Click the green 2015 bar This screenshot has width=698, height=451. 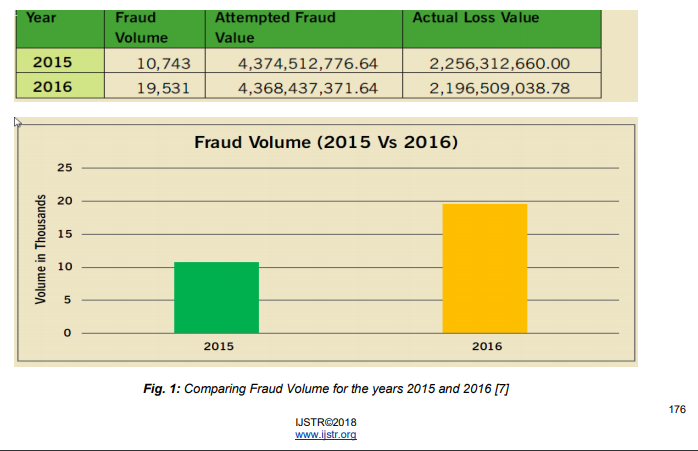tap(216, 297)
